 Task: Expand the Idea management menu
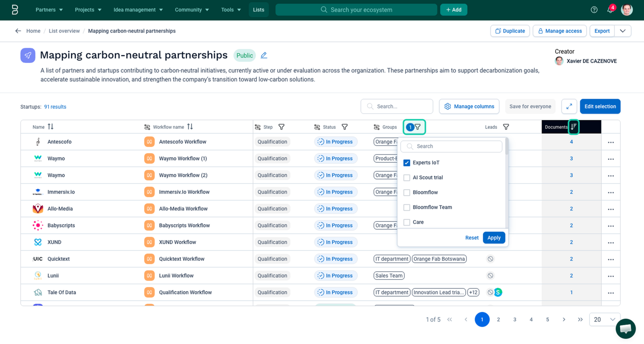click(x=138, y=10)
